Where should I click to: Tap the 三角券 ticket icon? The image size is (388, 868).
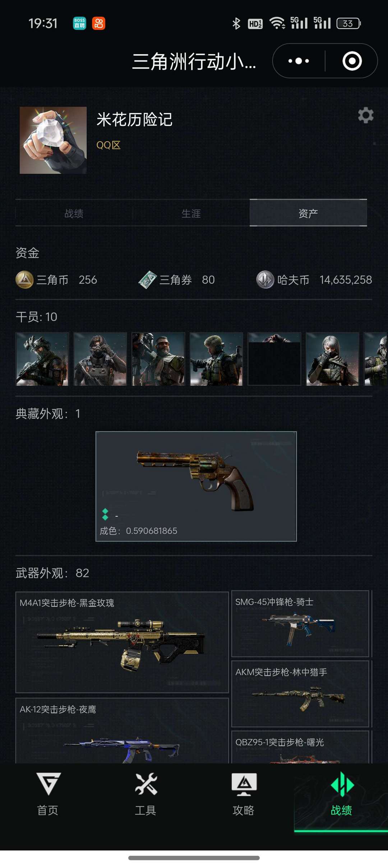(147, 280)
